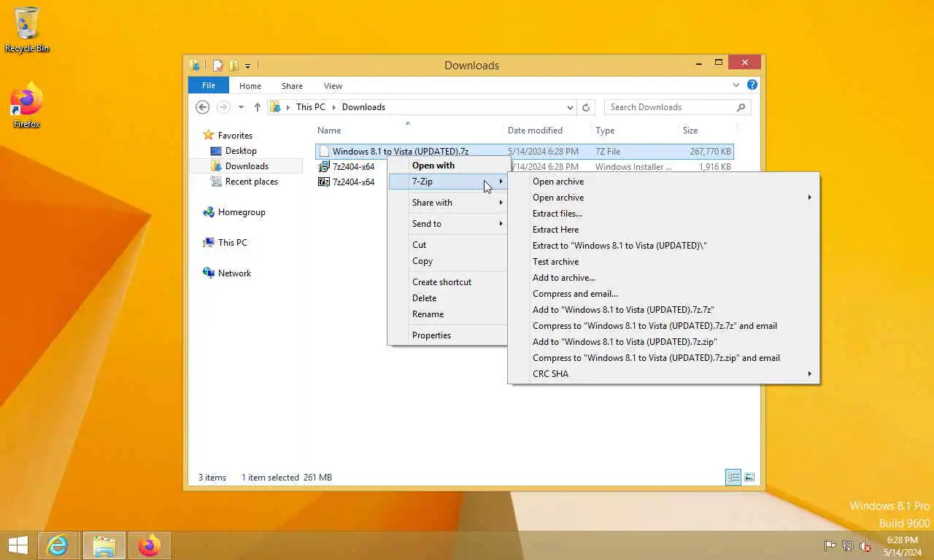
Task: Open Customize Quick Access Toolbar dropdown
Action: pyautogui.click(x=248, y=66)
